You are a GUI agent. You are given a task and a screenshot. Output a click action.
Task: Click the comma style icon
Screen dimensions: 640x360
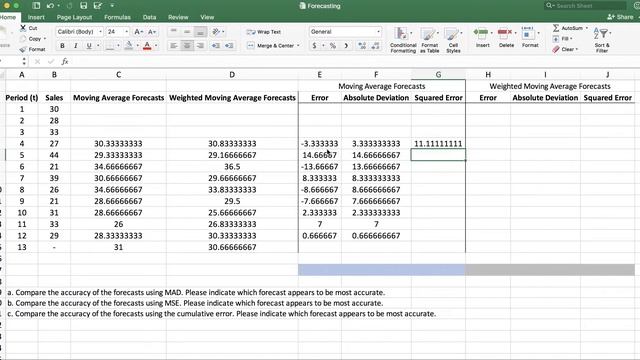346,46
